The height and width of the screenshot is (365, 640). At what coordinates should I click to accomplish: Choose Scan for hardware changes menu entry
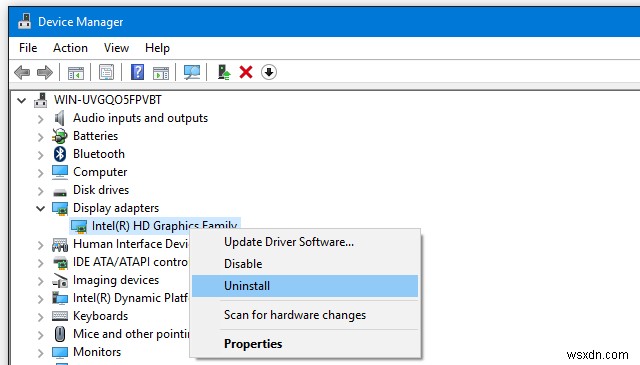[x=305, y=315]
